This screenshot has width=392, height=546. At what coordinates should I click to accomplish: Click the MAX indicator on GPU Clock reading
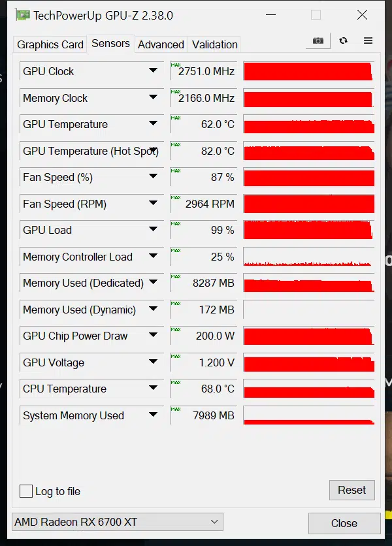click(176, 65)
